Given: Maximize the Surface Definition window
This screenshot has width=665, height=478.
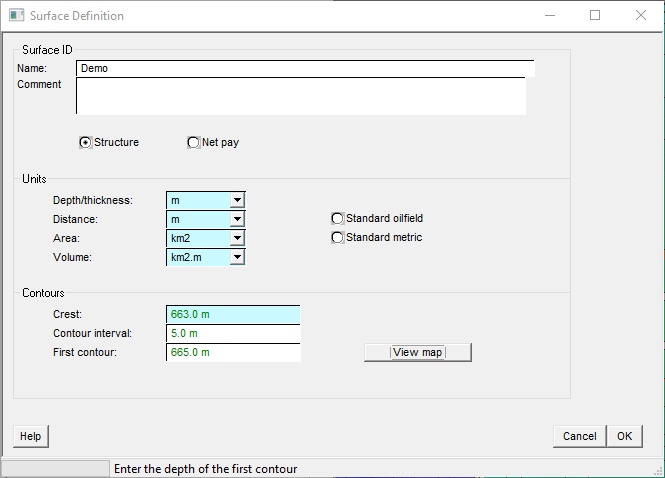Looking at the screenshot, I should [595, 16].
